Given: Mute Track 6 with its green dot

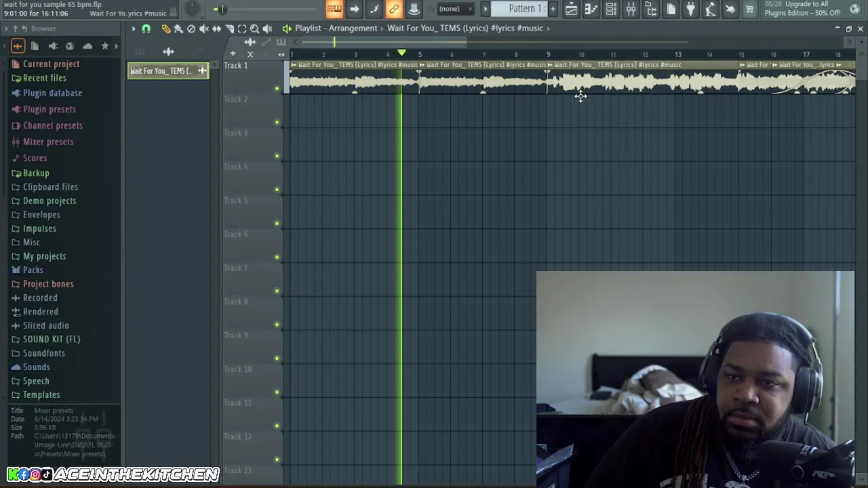Looking at the screenshot, I should [277, 257].
